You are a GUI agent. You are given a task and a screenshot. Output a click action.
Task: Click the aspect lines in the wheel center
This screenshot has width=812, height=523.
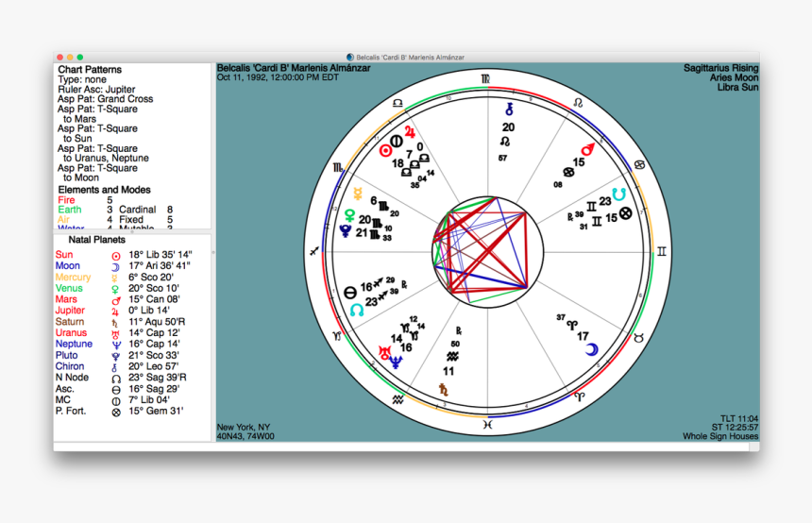[487, 252]
